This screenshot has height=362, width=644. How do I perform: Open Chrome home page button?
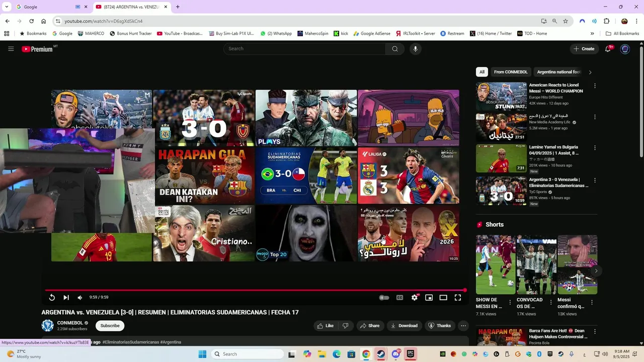[x=43, y=21]
